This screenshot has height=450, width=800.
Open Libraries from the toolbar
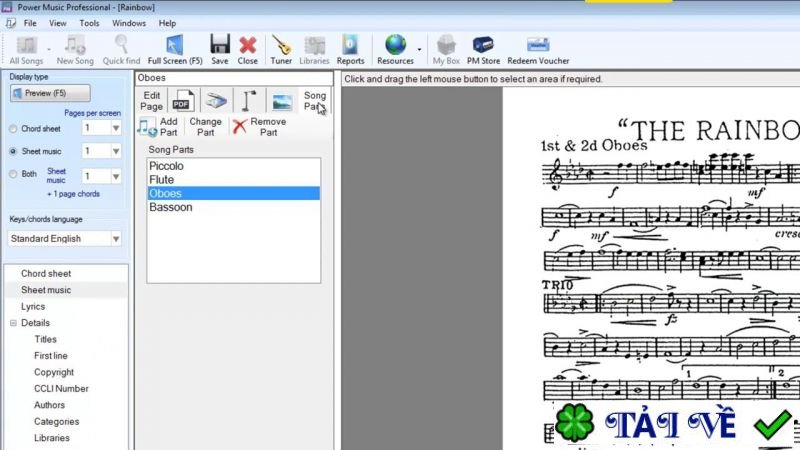pyautogui.click(x=314, y=51)
